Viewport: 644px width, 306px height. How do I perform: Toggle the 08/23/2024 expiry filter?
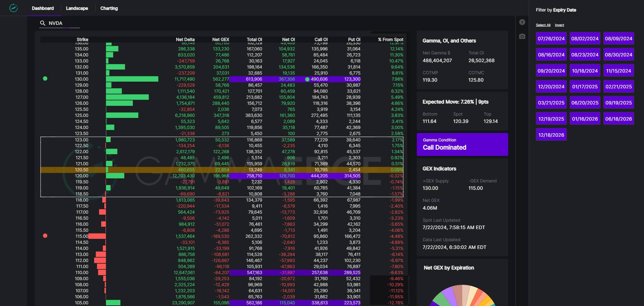pyautogui.click(x=585, y=55)
